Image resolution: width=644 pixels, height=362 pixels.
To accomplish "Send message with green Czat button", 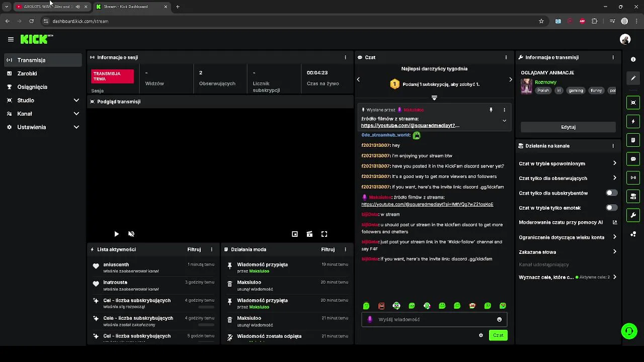I will pos(498,335).
